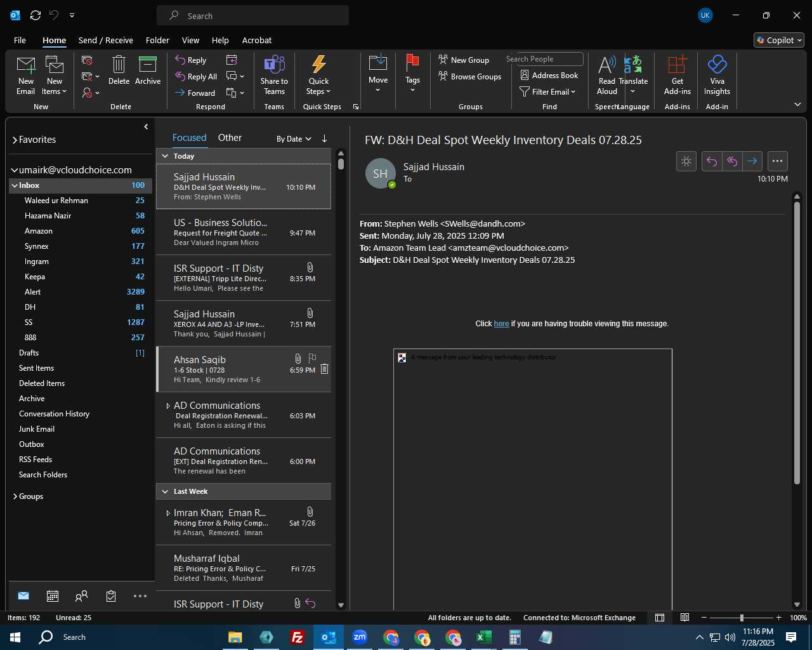Collapse the Last Week group header
This screenshot has width=812, height=650.
point(165,491)
